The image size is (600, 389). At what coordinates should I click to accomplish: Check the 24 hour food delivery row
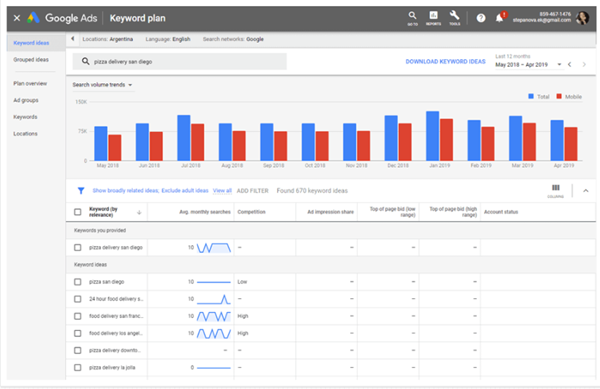(78, 299)
